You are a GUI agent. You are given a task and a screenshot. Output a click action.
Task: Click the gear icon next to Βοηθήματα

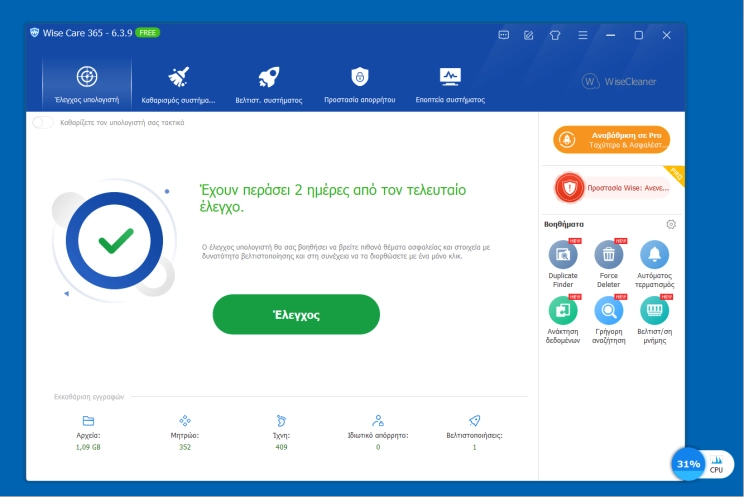click(x=670, y=224)
